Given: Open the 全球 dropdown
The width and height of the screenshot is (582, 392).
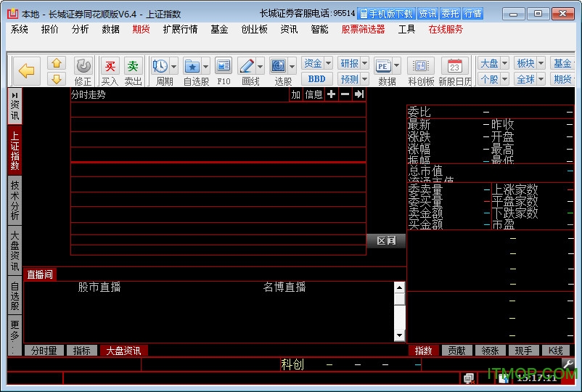Looking at the screenshot, I should [x=530, y=79].
